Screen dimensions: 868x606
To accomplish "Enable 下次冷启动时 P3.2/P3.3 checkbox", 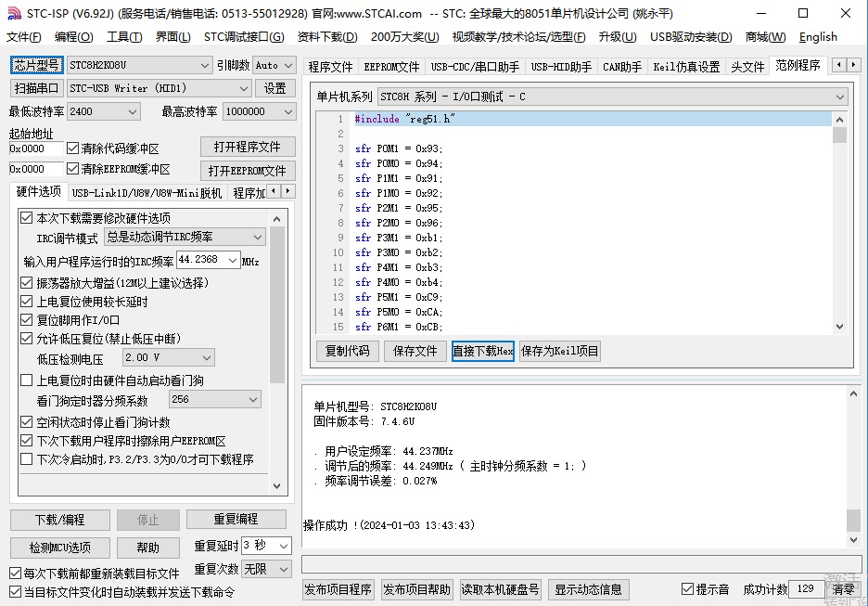I will pos(26,459).
